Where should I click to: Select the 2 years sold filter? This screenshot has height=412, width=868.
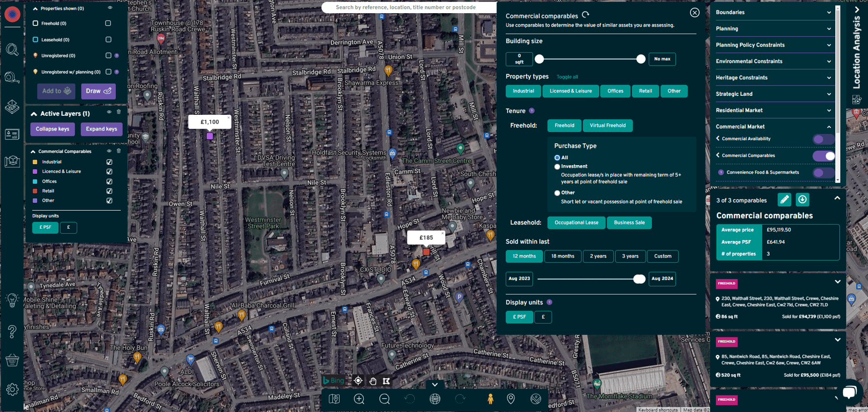pyautogui.click(x=598, y=256)
